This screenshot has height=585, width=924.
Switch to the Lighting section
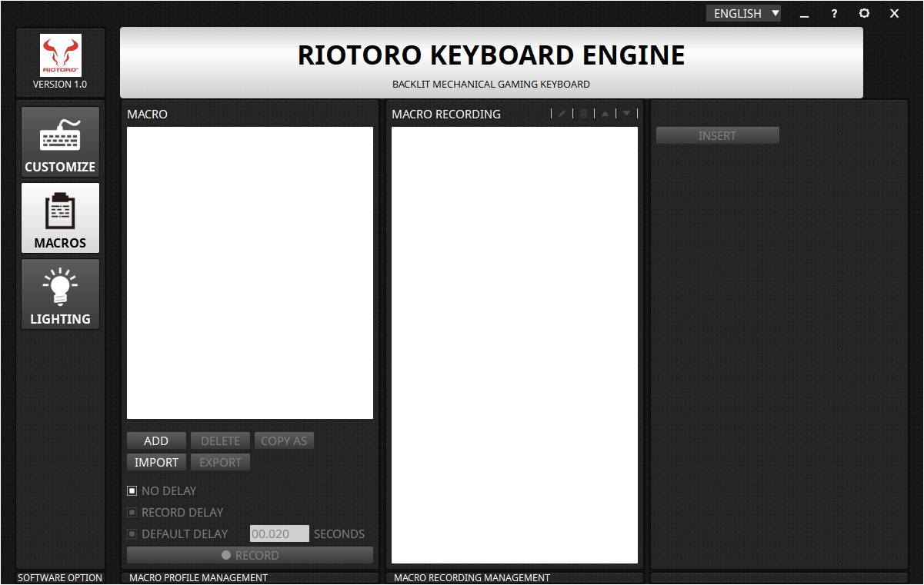point(60,294)
